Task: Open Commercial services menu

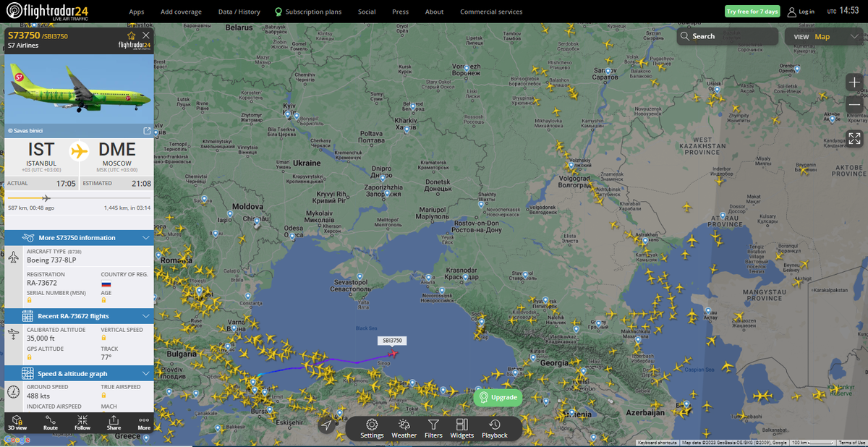Action: 491,12
